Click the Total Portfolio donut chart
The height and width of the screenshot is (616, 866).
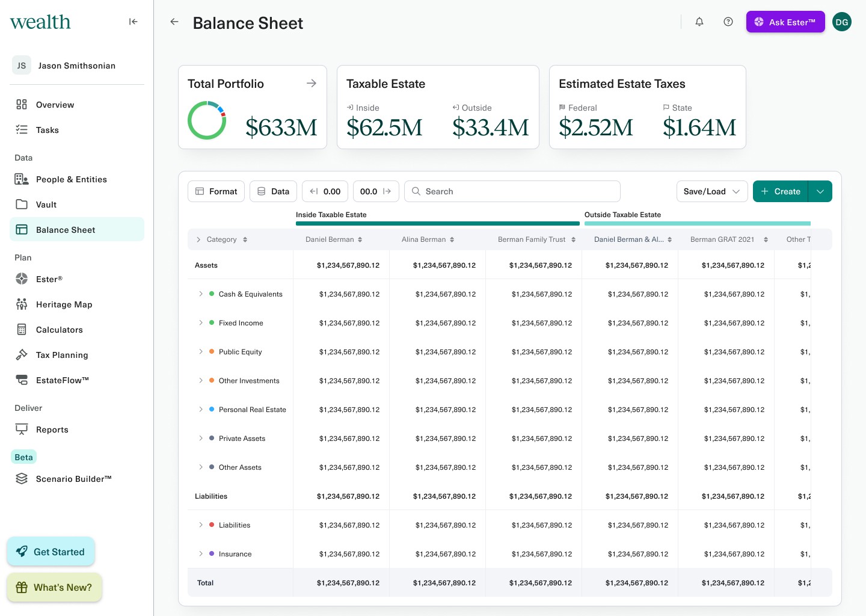tap(207, 120)
